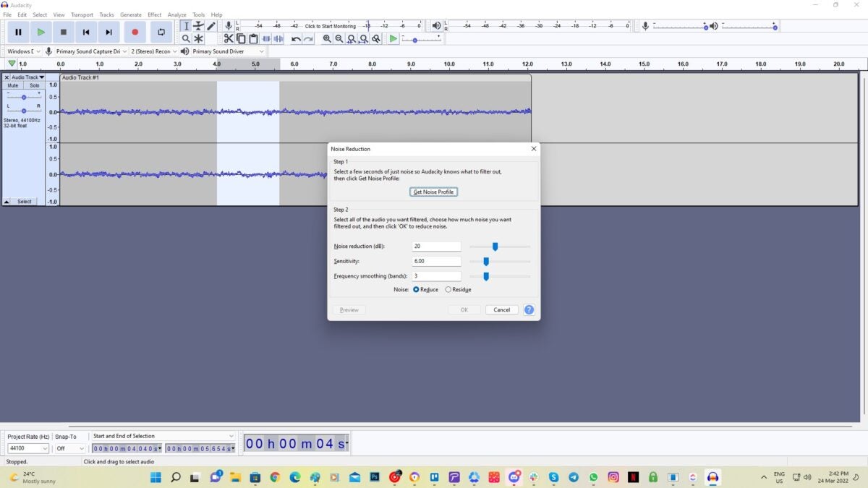Trim audio outside the selection
The width and height of the screenshot is (868, 488).
[266, 38]
